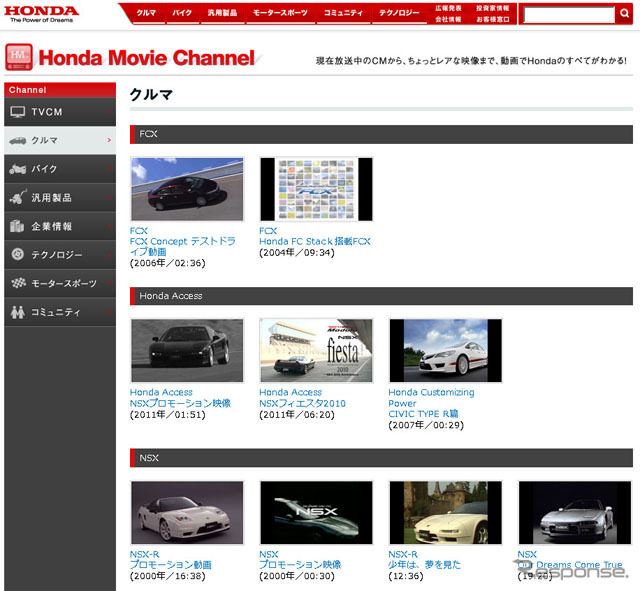The width and height of the screenshot is (640, 591).
Task: Click the car icon beside クルマ in sidebar
Action: [18, 141]
